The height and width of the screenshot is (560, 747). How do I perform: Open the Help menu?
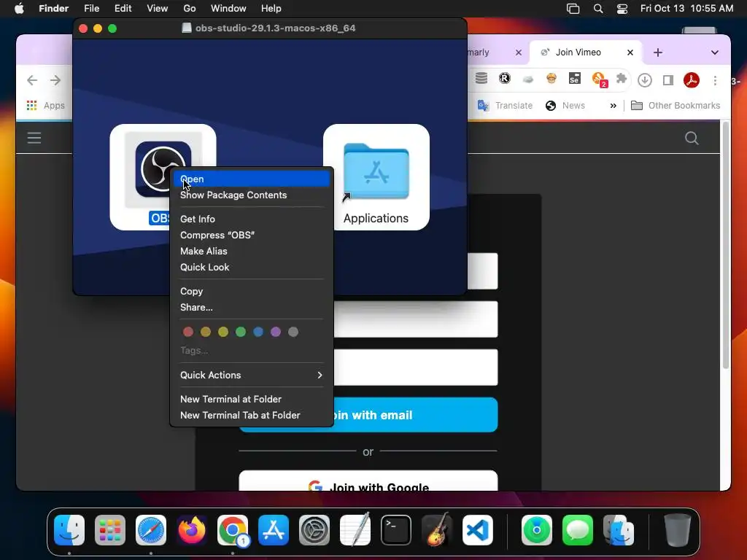[271, 9]
